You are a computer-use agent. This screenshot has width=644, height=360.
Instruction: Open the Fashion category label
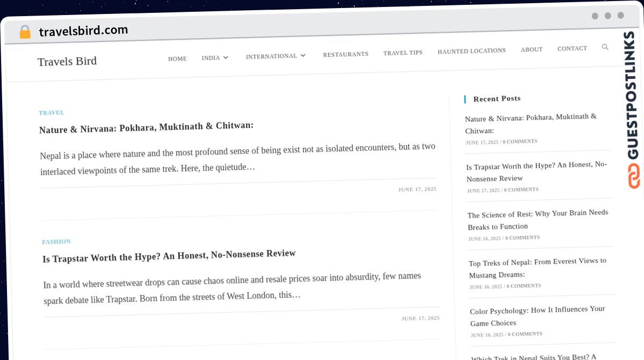coord(56,242)
